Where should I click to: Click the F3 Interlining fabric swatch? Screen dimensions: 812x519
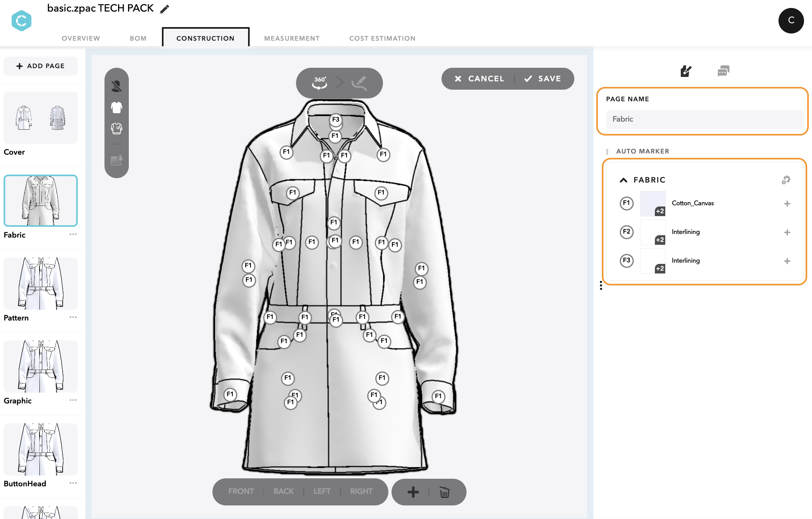(x=653, y=261)
